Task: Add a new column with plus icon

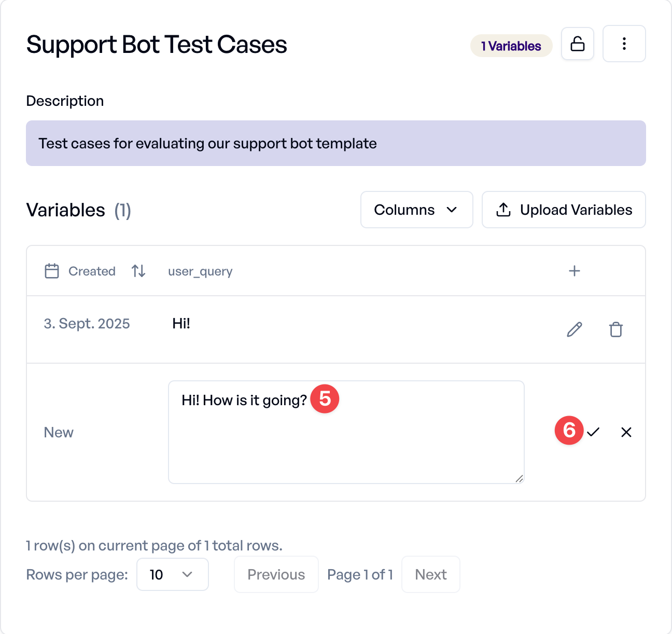Action: [575, 271]
